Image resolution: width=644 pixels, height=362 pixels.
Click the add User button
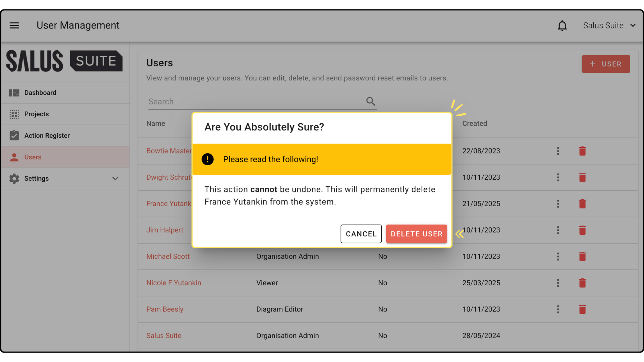coord(606,64)
